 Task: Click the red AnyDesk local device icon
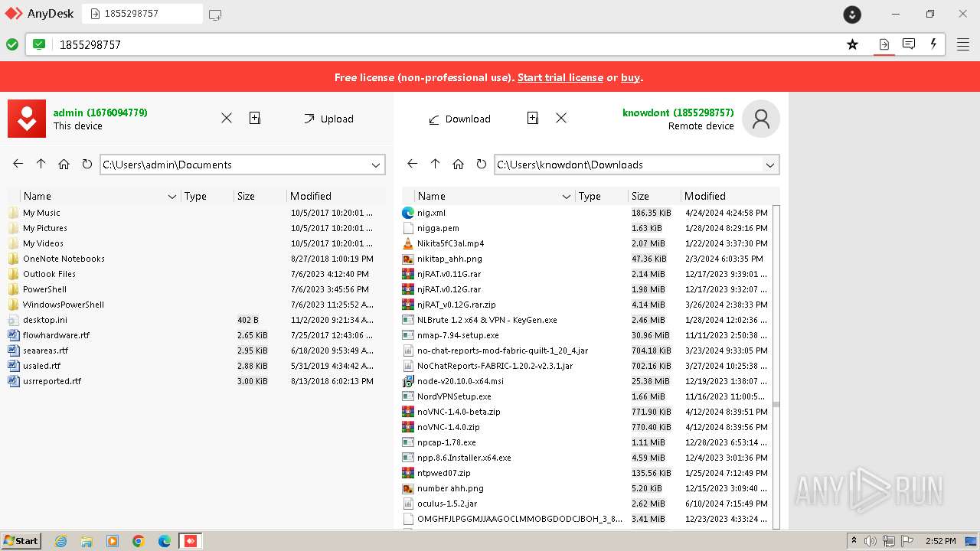coord(27,119)
